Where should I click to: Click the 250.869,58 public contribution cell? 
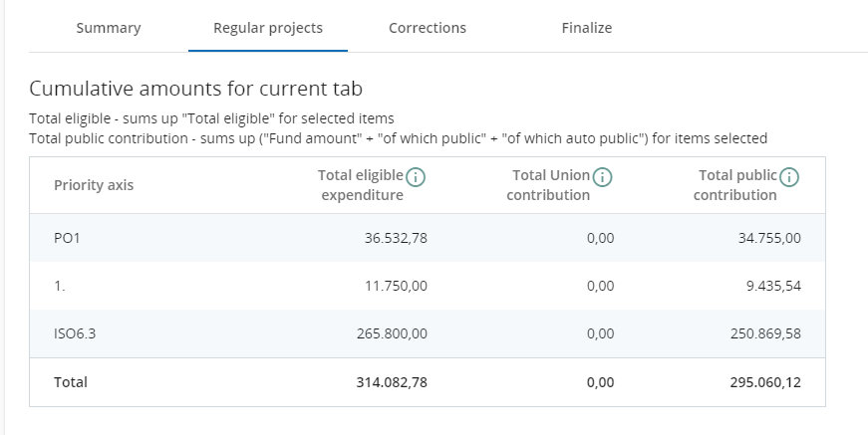765,333
